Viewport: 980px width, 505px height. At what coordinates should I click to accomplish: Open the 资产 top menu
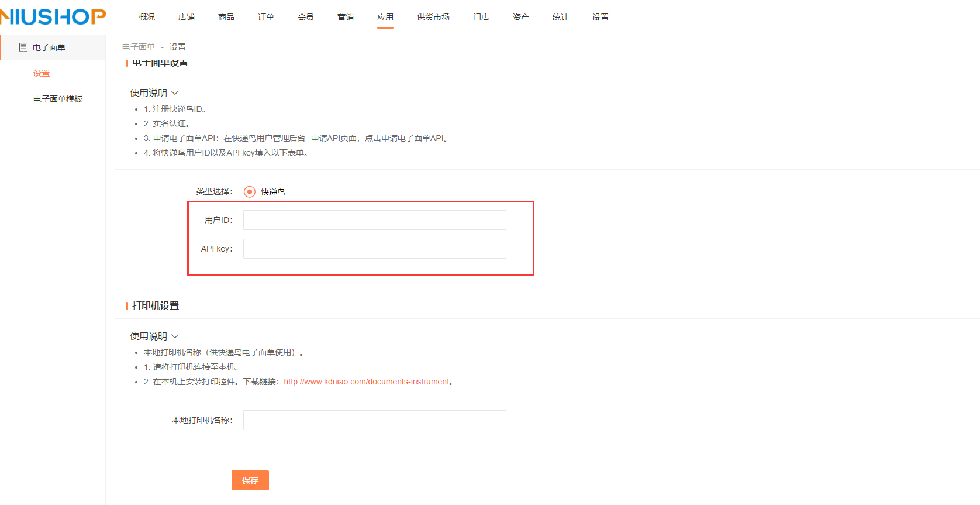pyautogui.click(x=521, y=18)
